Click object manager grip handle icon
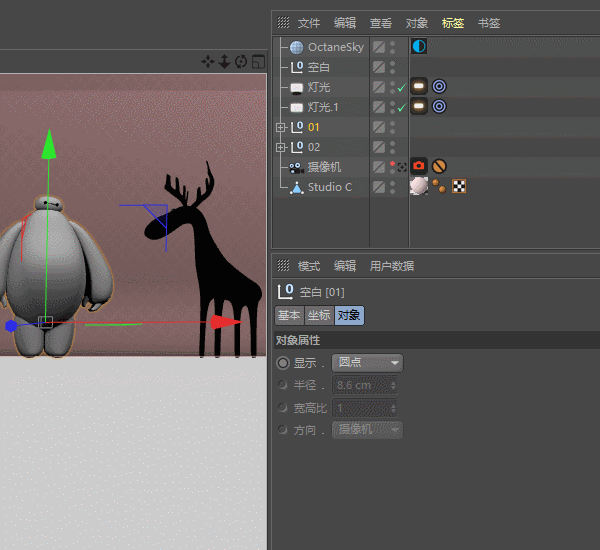The height and width of the screenshot is (550, 600). pyautogui.click(x=283, y=23)
